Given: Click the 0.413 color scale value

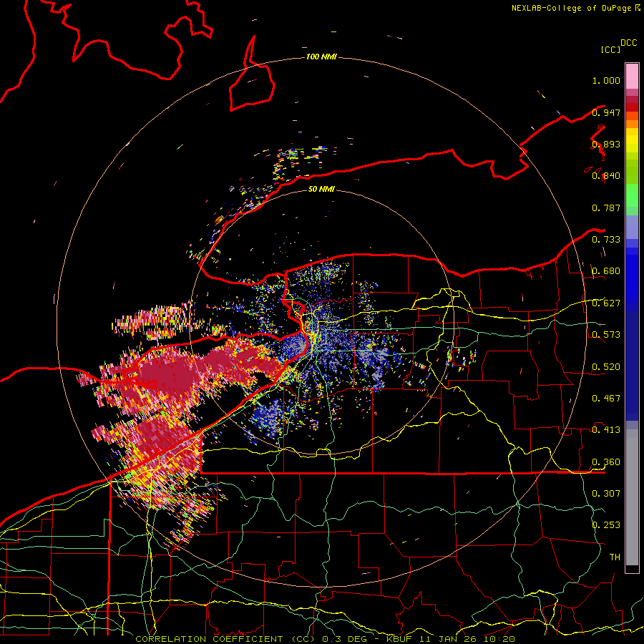Looking at the screenshot, I should (606, 430).
